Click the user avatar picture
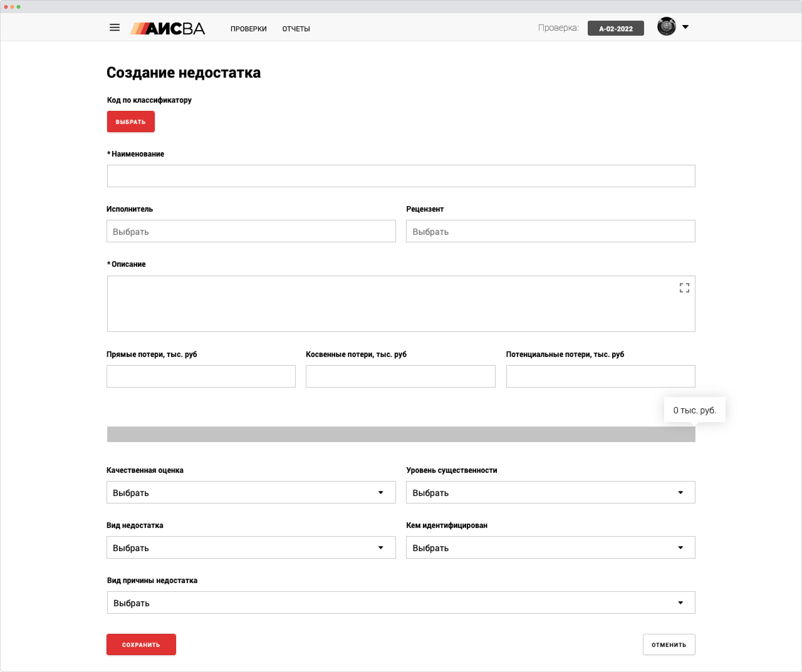 [x=666, y=26]
